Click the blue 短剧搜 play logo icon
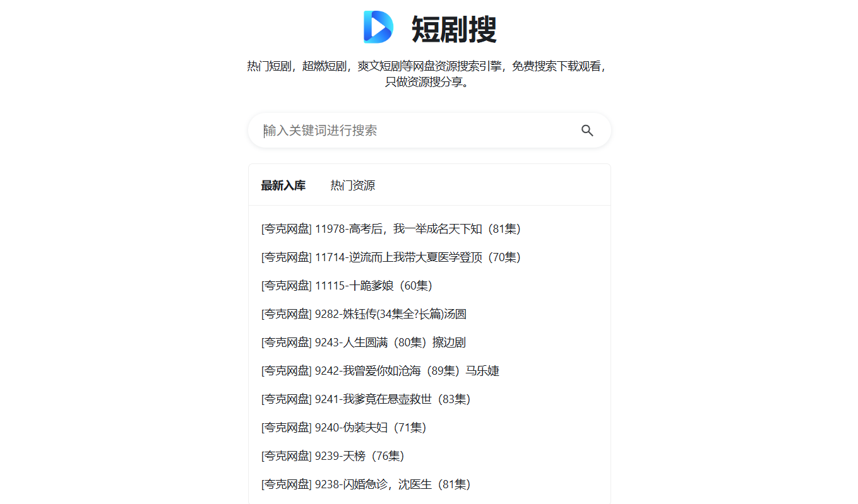 click(378, 27)
